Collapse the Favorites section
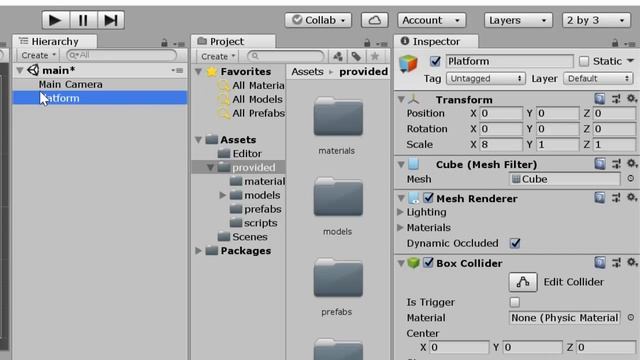 (x=198, y=71)
